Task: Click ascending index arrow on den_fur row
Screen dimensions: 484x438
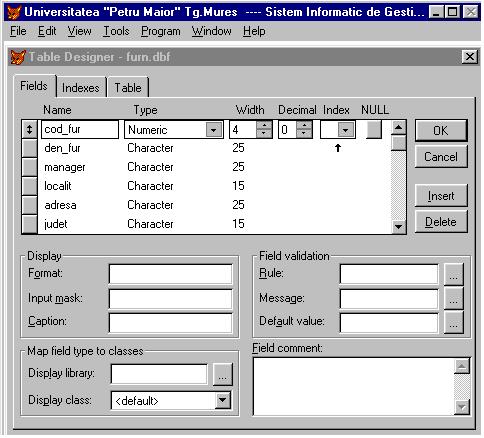Action: coord(338,148)
